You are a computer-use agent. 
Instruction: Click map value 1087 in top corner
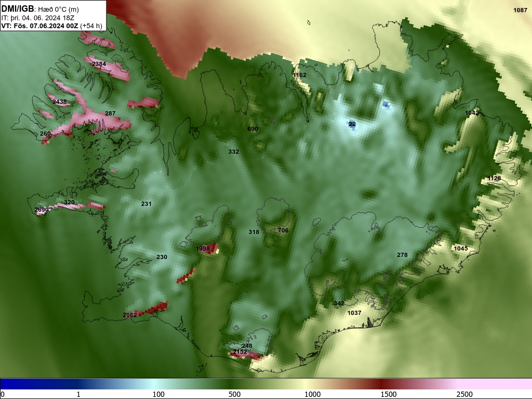pyautogui.click(x=520, y=10)
